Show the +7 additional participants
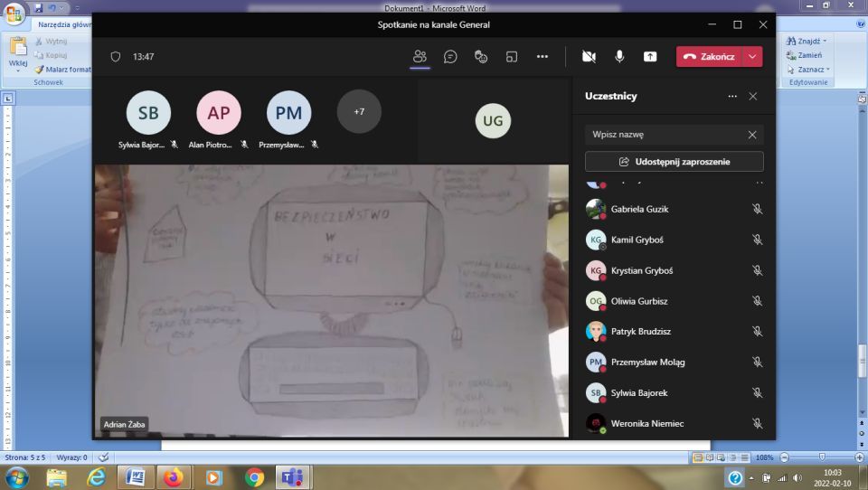 coord(359,112)
